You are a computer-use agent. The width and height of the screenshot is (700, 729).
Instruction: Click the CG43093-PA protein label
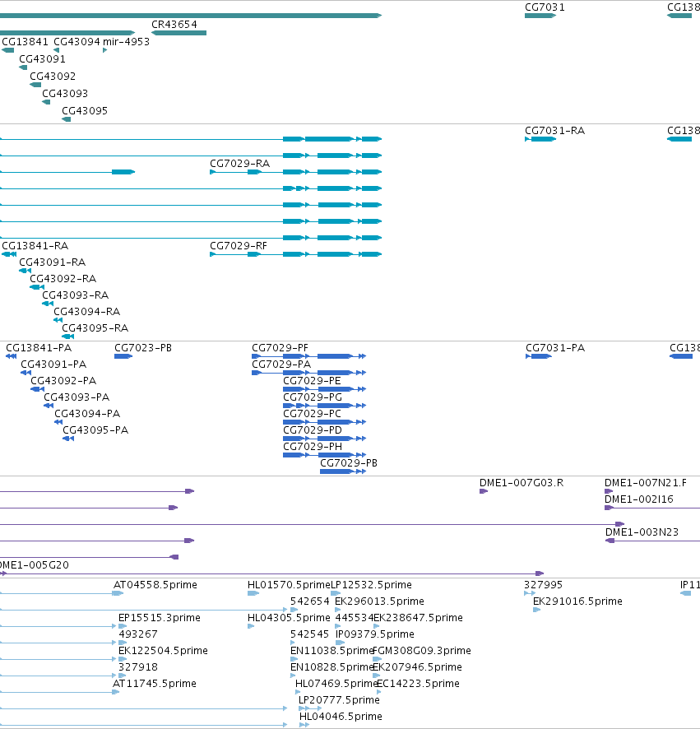click(x=76, y=397)
